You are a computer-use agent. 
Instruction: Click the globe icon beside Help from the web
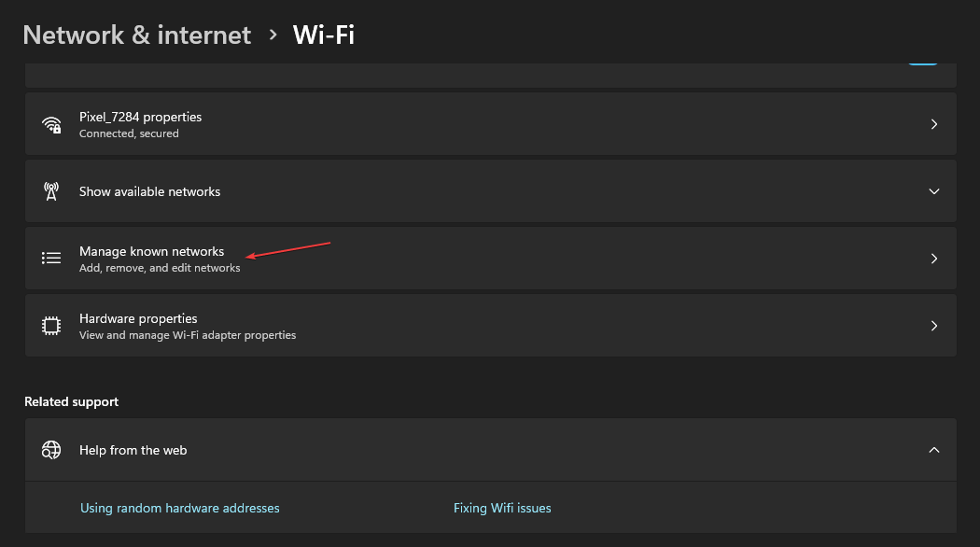pos(51,450)
